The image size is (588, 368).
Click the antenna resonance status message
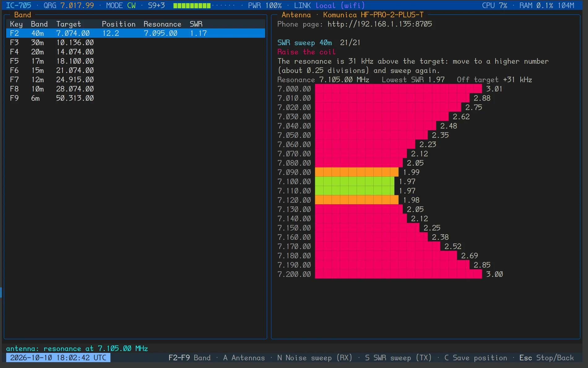pos(77,349)
